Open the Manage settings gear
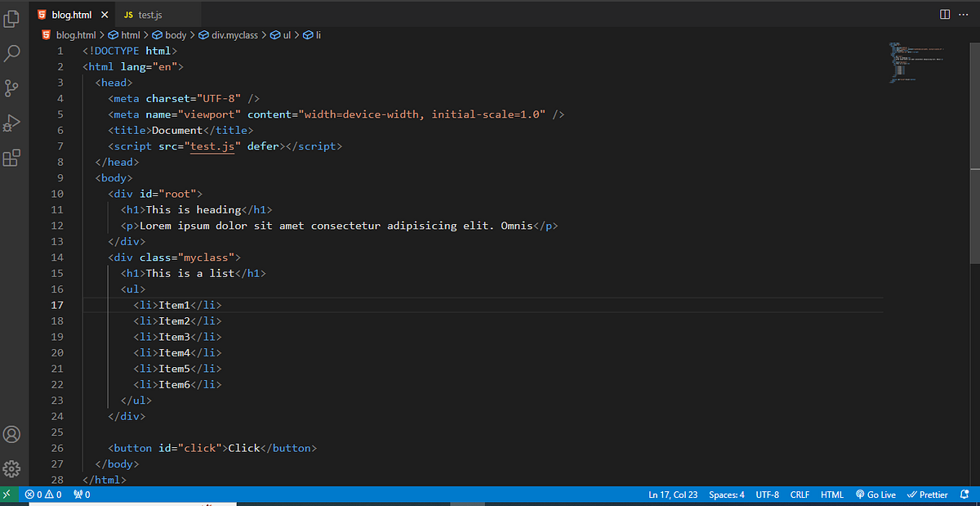This screenshot has width=980, height=506. tap(11, 468)
